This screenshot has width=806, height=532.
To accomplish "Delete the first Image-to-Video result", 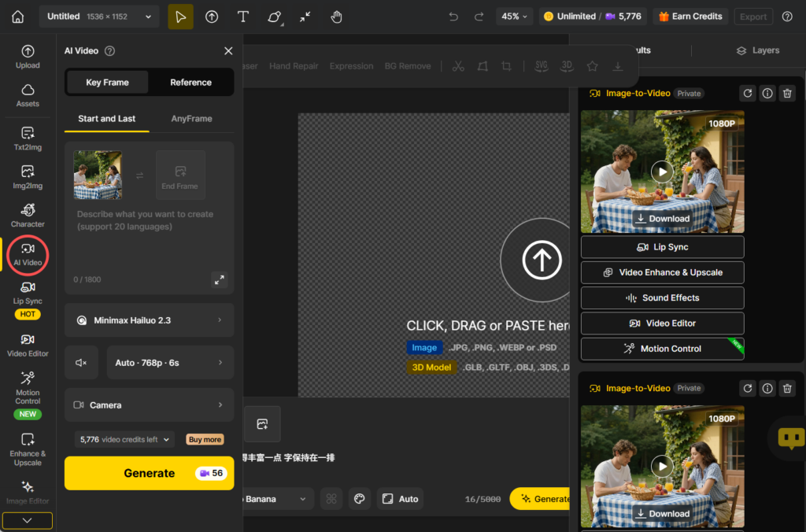I will pos(787,94).
